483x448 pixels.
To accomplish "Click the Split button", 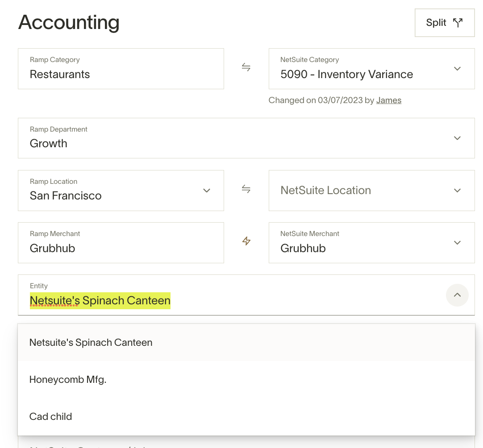I will (x=445, y=23).
